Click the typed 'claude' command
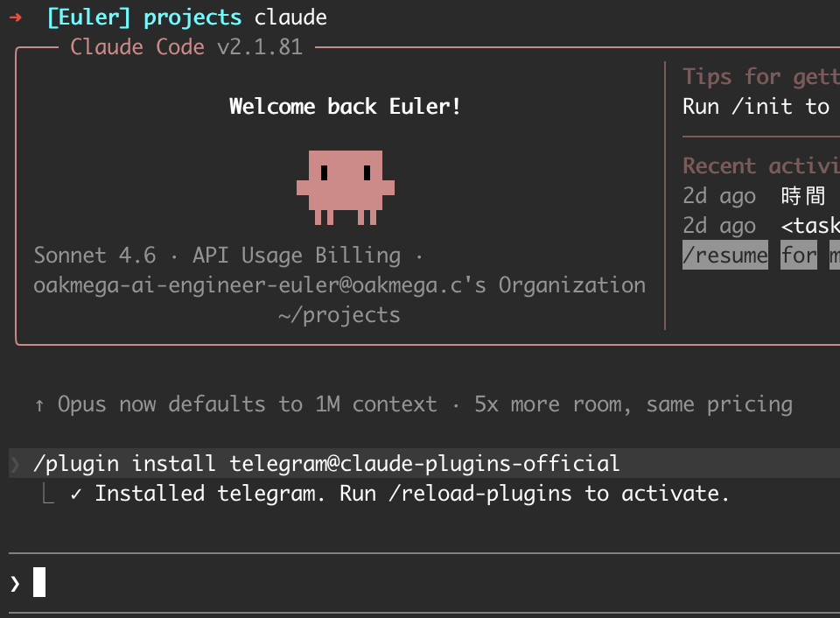The image size is (840, 618). tap(290, 18)
